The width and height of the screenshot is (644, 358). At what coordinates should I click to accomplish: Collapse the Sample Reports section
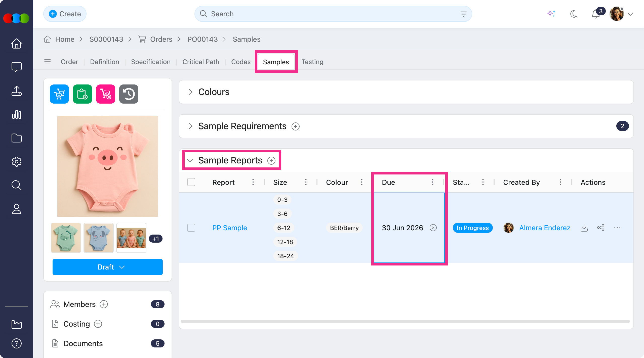[x=190, y=160]
